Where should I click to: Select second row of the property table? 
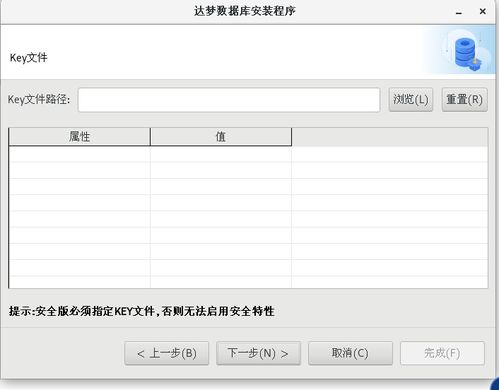point(248,170)
